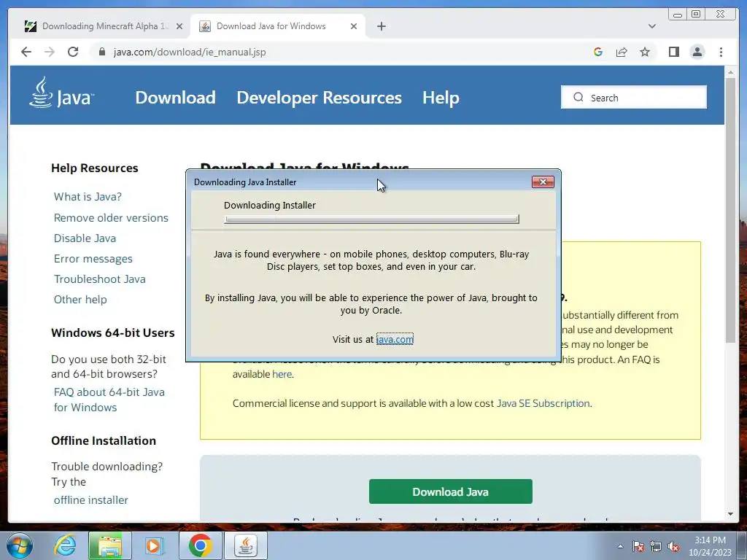This screenshot has width=747, height=560.
Task: Open Chrome side panel icon
Action: coord(673,52)
